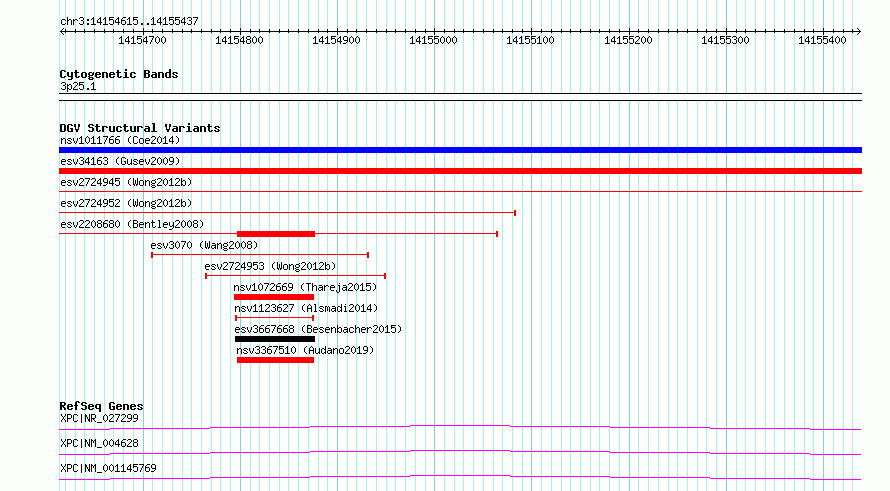The image size is (890, 491).
Task: Open the XPC|NR_027299 gene label
Action: coord(99,418)
